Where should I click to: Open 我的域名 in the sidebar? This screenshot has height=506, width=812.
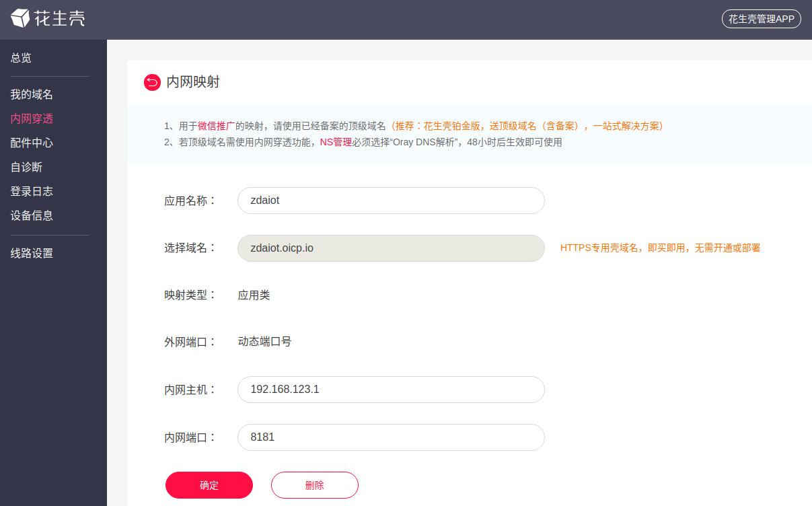[32, 94]
